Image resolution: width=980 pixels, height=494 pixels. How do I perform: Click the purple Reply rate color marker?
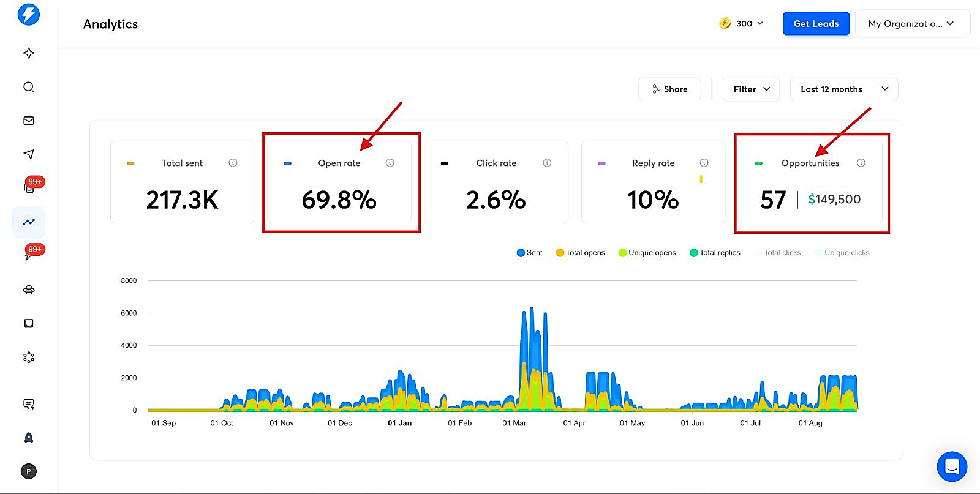[601, 163]
